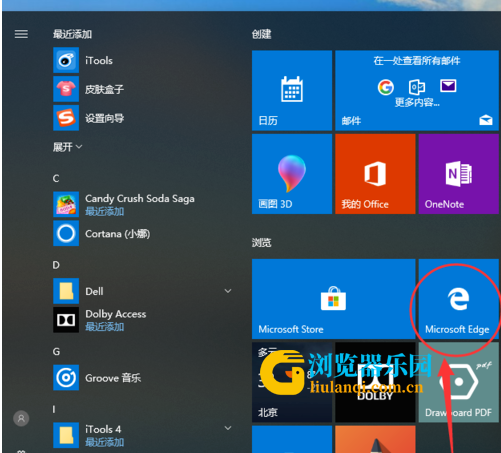501x453 pixels.
Task: Expand the Dell folder chevron
Action: pyautogui.click(x=228, y=291)
